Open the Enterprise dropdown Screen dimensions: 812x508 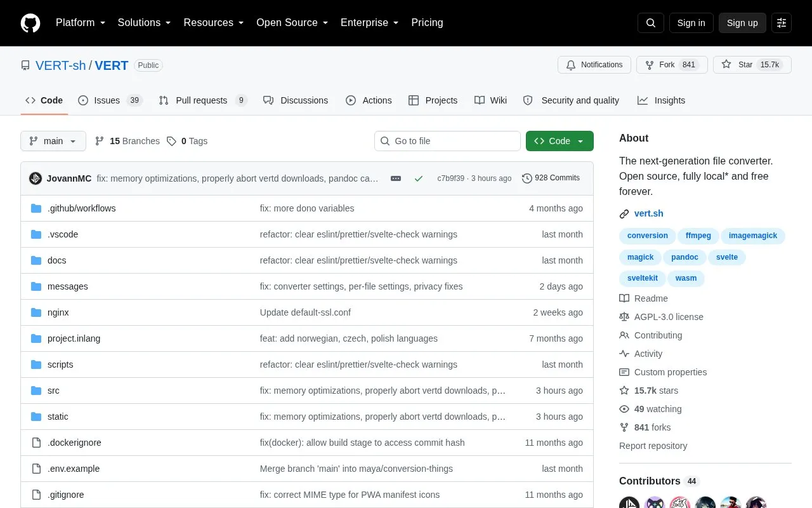coord(370,23)
